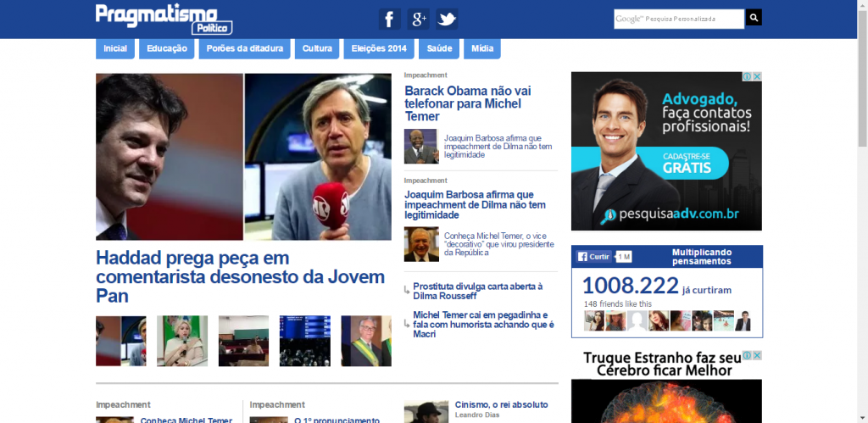868x423 pixels.
Task: Open the Porões da ditadura tab
Action: (x=245, y=48)
